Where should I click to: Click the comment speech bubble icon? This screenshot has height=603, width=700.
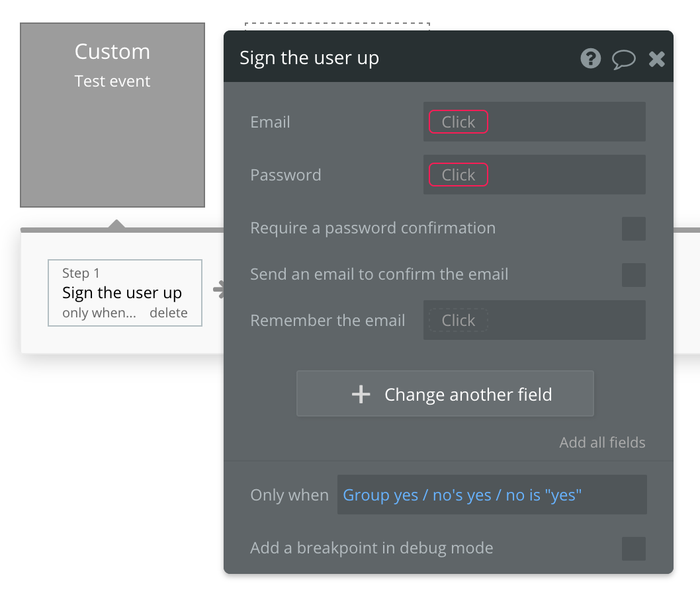click(623, 60)
